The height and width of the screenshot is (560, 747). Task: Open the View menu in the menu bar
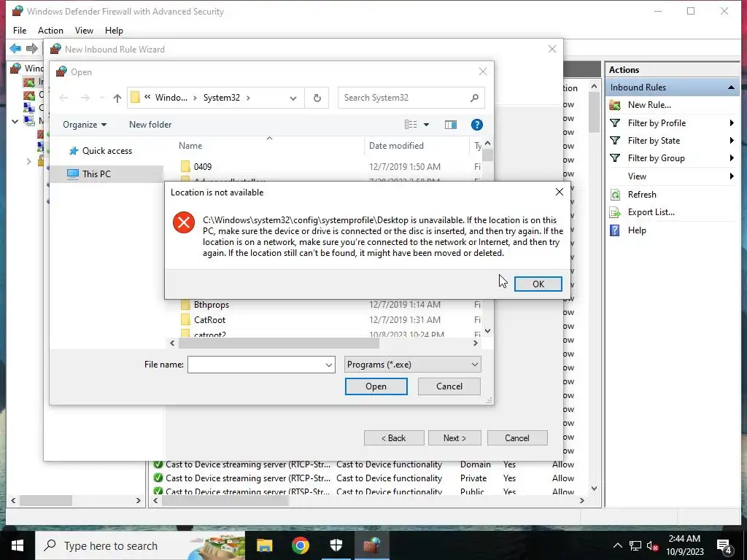click(x=84, y=31)
